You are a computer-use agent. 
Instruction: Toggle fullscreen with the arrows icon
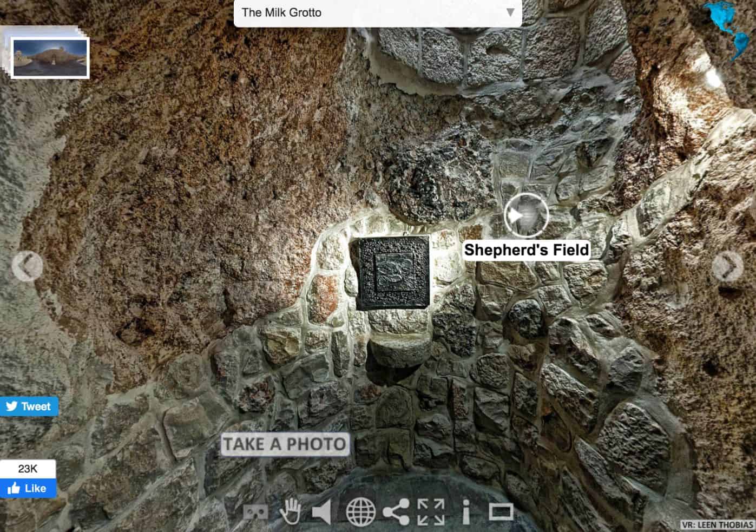click(x=431, y=512)
